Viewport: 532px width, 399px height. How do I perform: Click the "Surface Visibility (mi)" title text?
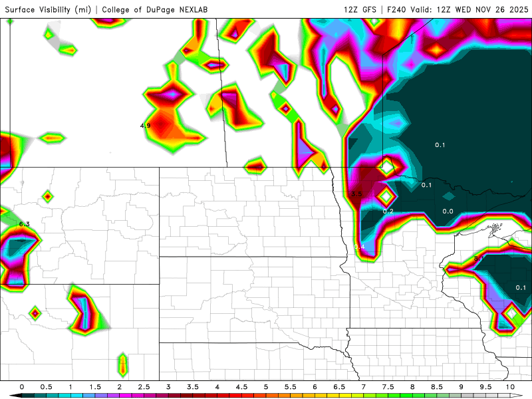(48, 9)
